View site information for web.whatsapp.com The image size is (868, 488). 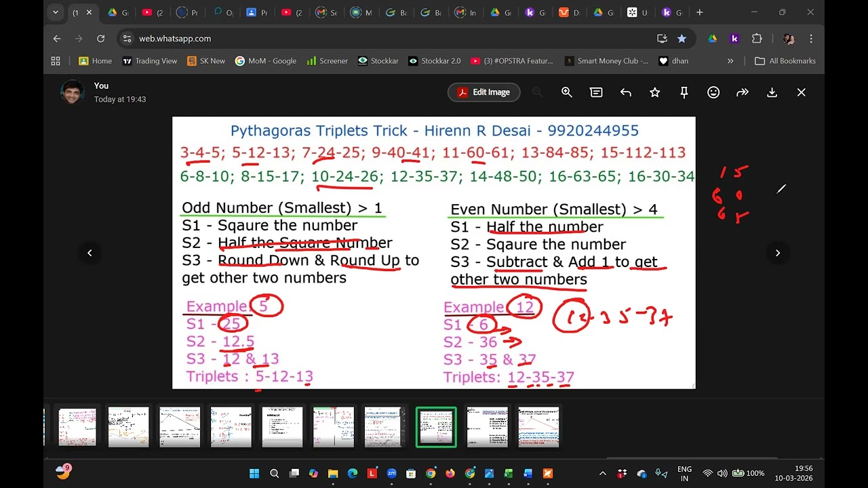pos(127,39)
